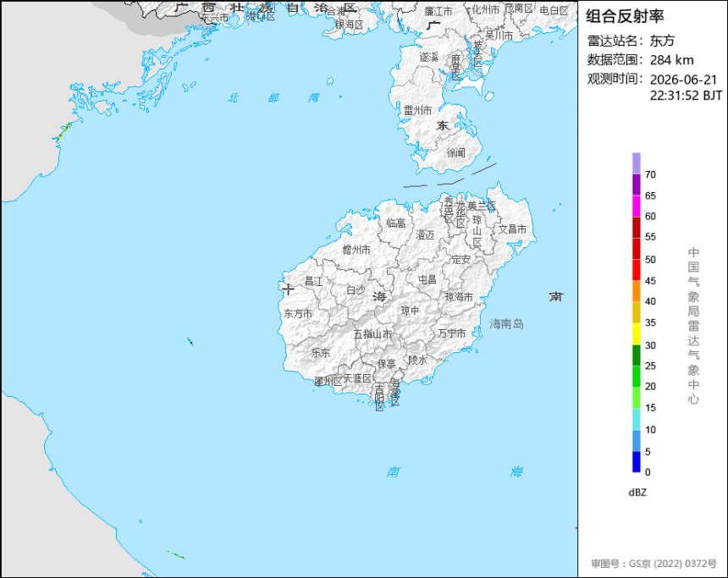Click the 徐闻 county label
Image resolution: width=728 pixels, height=578 pixels.
(x=455, y=152)
